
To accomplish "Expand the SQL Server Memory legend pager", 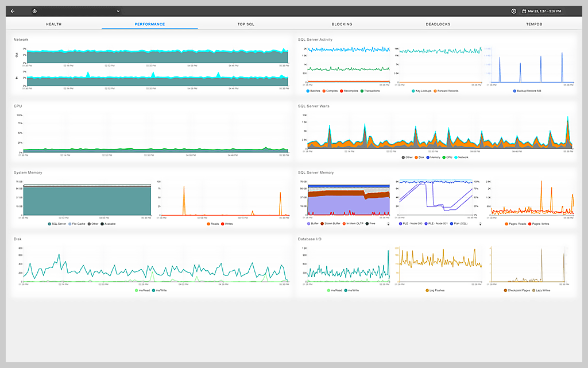I will tap(389, 224).
